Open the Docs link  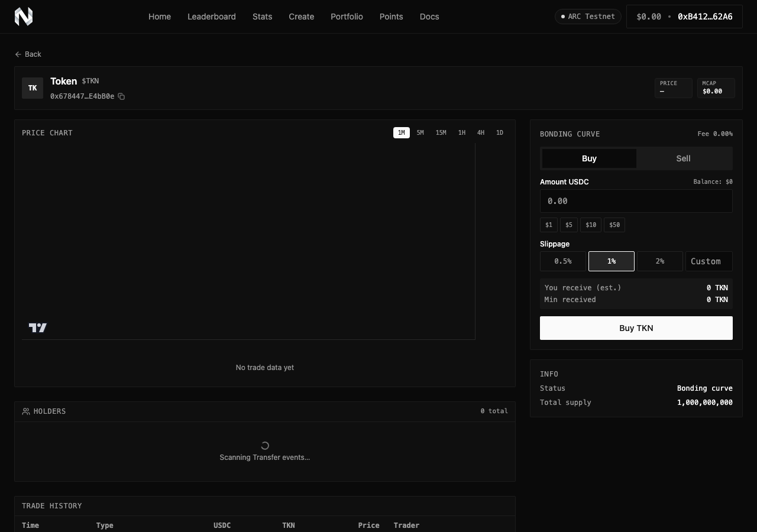[x=429, y=17]
